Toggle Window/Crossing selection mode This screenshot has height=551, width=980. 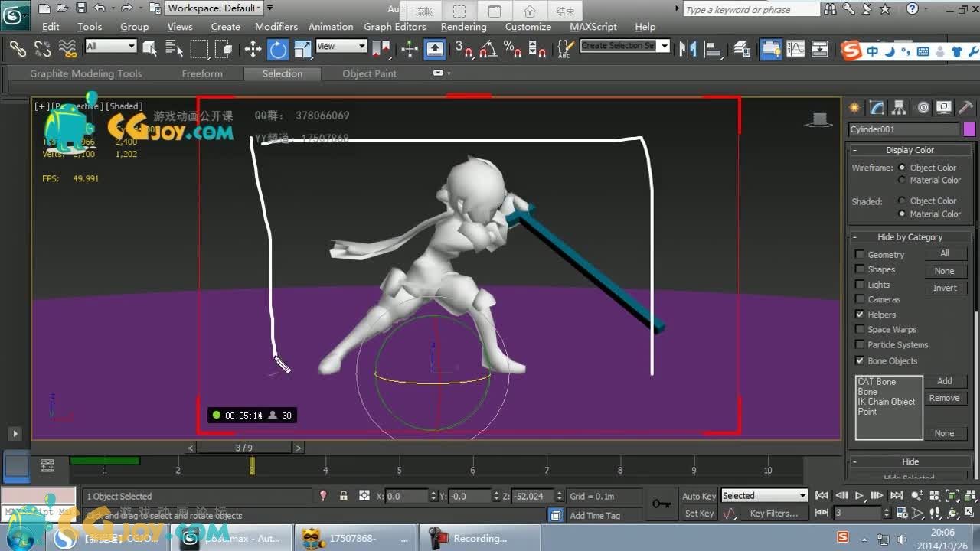[224, 48]
